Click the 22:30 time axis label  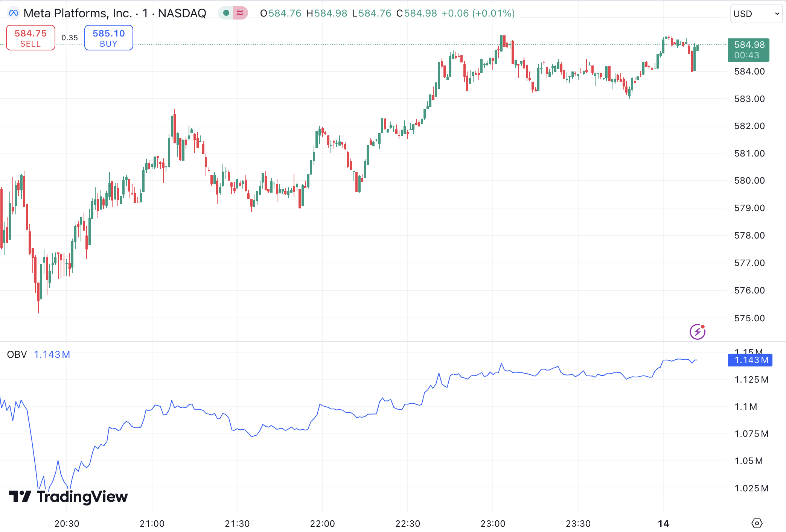click(408, 523)
